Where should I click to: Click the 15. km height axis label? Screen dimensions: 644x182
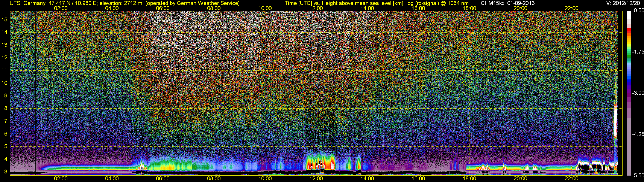click(x=5, y=19)
